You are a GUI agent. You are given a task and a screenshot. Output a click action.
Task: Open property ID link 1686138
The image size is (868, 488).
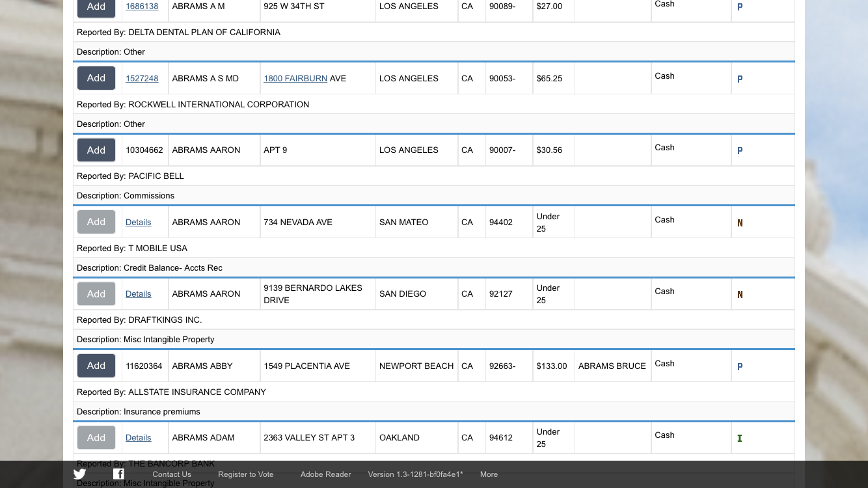click(142, 7)
